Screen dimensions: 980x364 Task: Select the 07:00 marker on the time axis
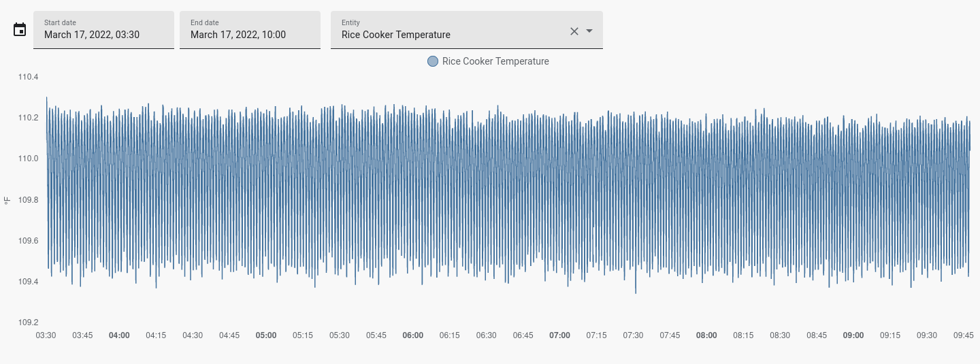(559, 335)
